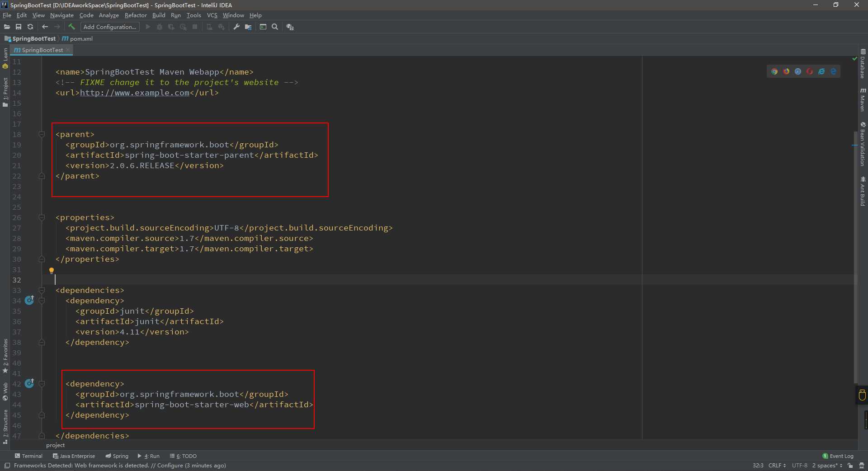Open the Database side panel
The height and width of the screenshot is (471, 868).
tap(863, 63)
